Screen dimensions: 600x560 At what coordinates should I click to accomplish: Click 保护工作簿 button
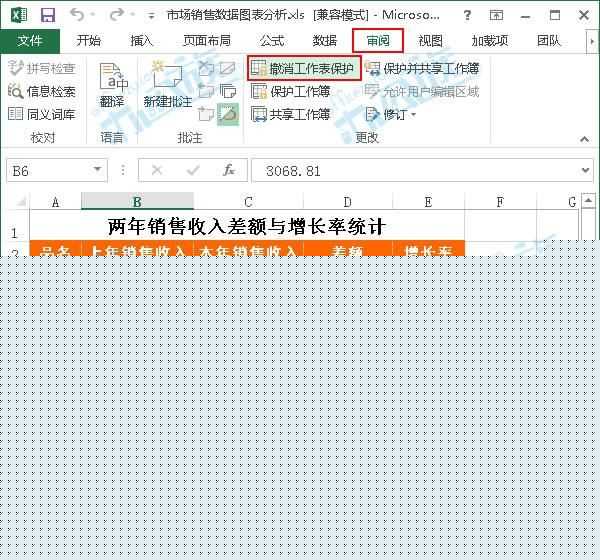tap(291, 91)
